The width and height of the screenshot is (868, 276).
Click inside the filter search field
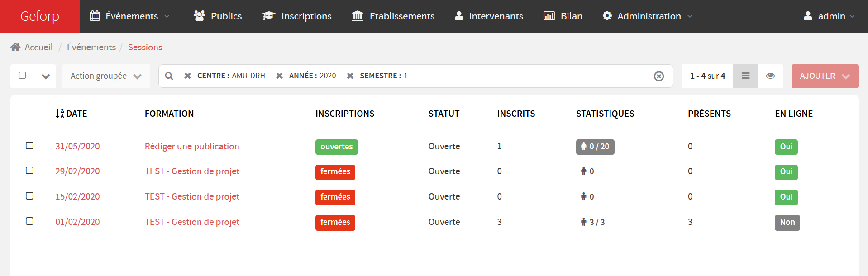529,76
